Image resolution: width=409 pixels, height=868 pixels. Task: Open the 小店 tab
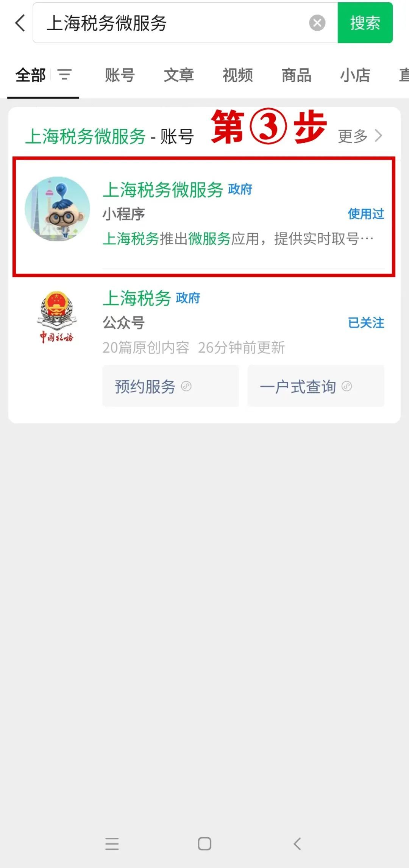click(355, 75)
